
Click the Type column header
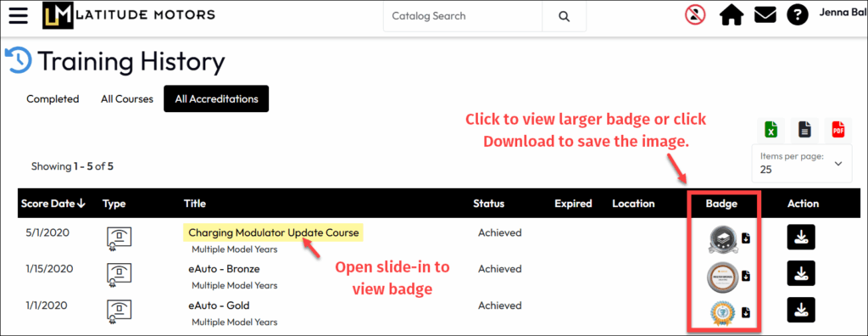114,204
